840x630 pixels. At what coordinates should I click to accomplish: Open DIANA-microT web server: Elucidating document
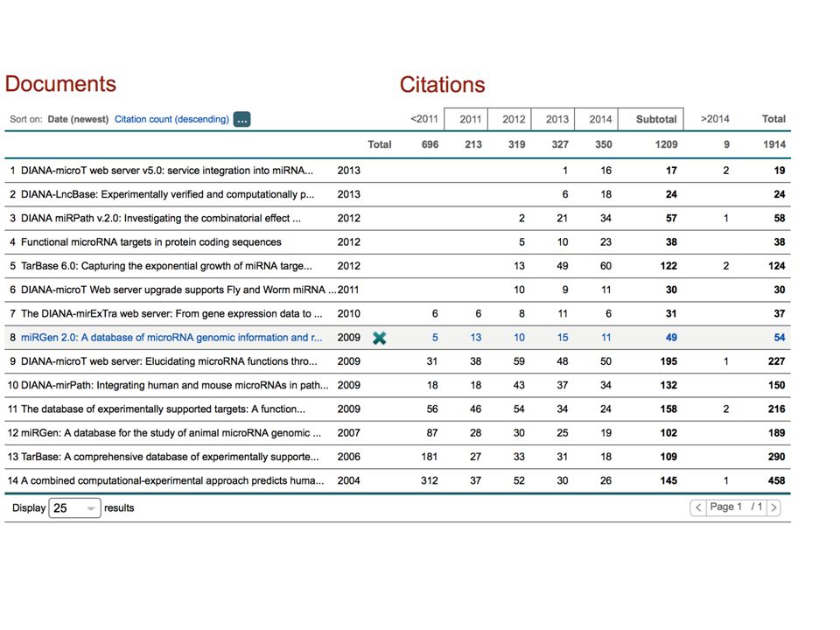pyautogui.click(x=169, y=361)
